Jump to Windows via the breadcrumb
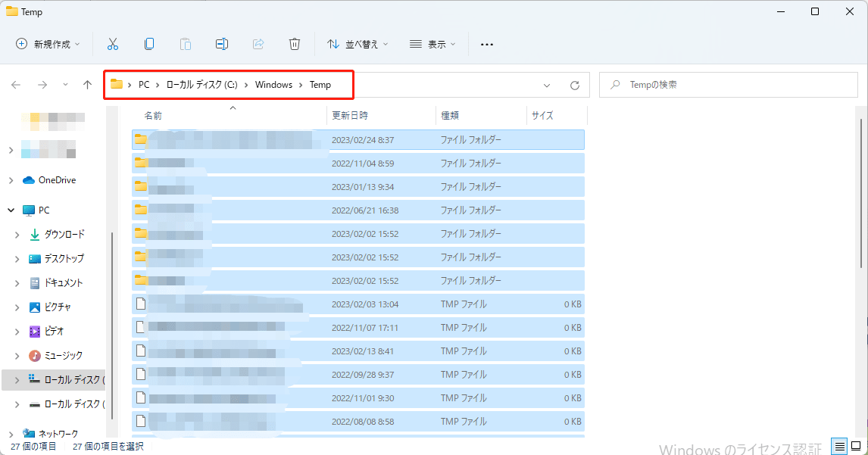The width and height of the screenshot is (868, 455). (273, 85)
